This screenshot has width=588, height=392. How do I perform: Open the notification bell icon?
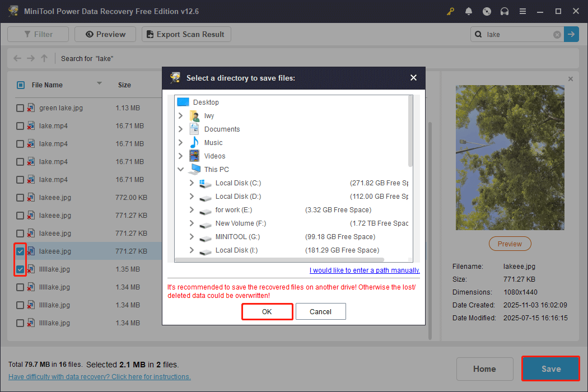tap(469, 11)
